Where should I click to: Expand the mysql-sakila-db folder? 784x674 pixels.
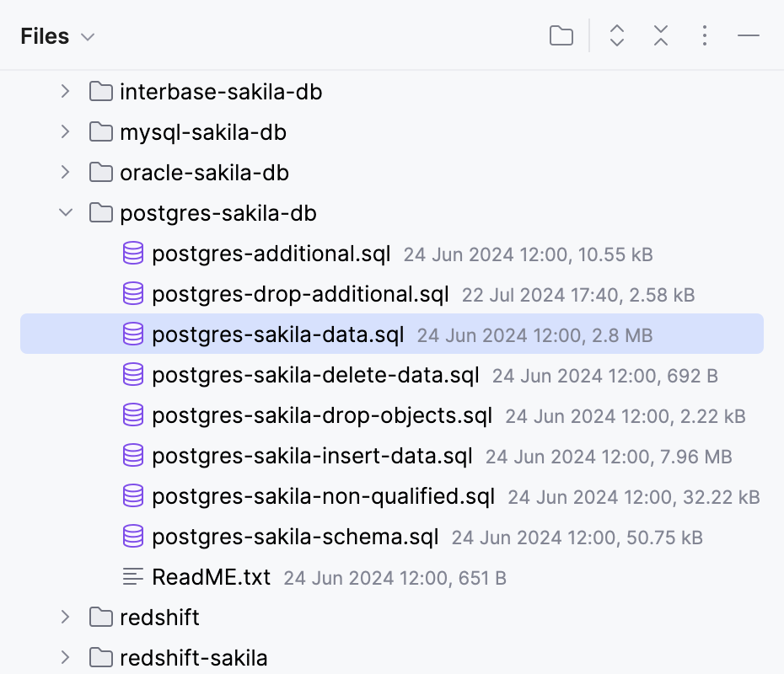tap(66, 132)
